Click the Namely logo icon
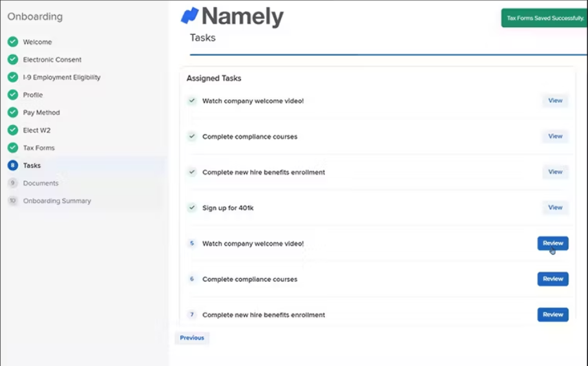This screenshot has width=588, height=366. (190, 16)
